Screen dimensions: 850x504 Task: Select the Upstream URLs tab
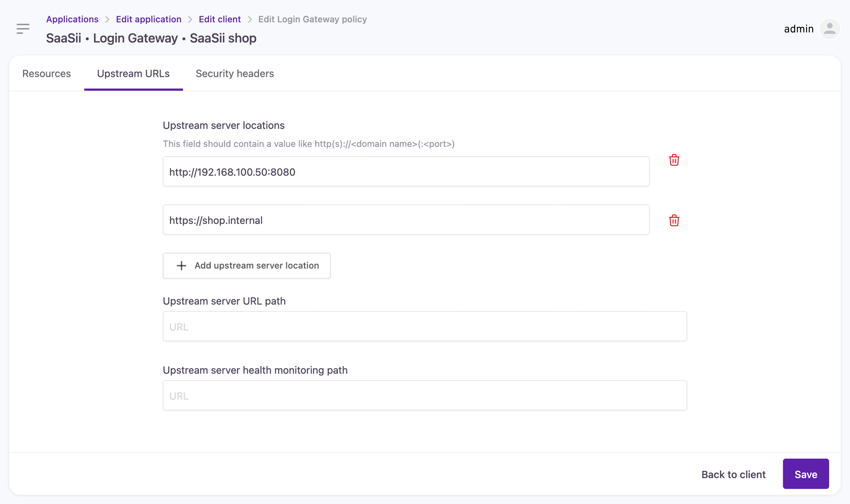(133, 73)
